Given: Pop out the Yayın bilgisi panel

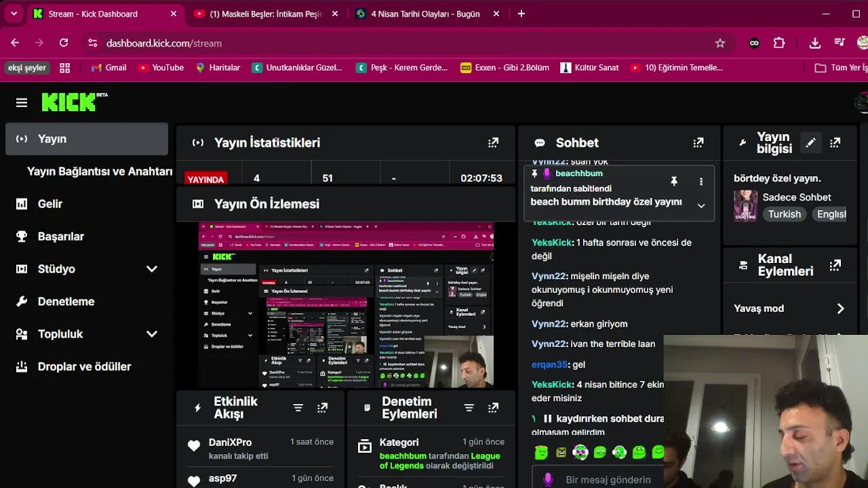Looking at the screenshot, I should (x=835, y=142).
